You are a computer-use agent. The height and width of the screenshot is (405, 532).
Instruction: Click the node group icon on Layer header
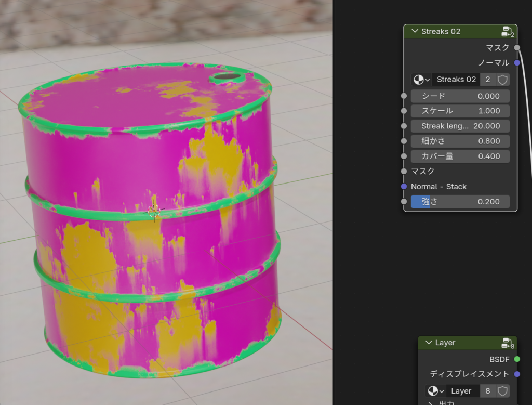pyautogui.click(x=507, y=343)
